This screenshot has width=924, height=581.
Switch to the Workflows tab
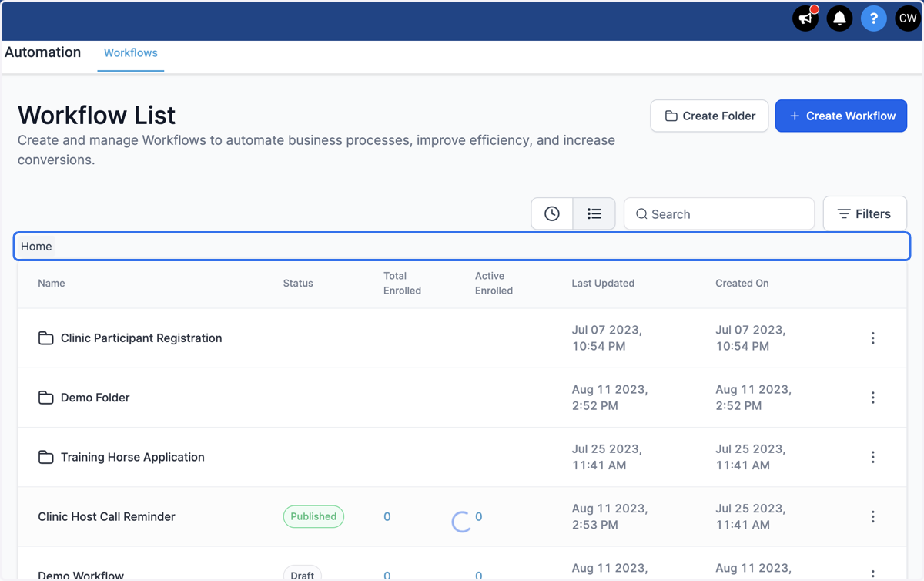pyautogui.click(x=131, y=52)
